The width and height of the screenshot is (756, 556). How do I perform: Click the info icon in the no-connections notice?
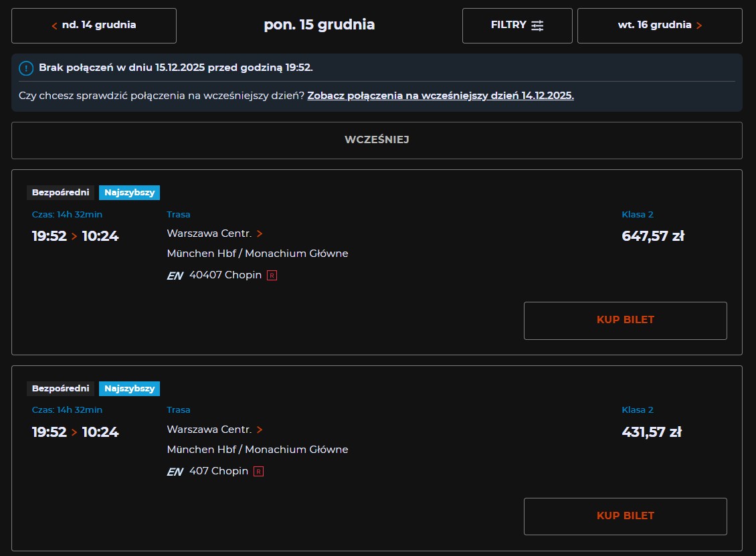point(26,68)
